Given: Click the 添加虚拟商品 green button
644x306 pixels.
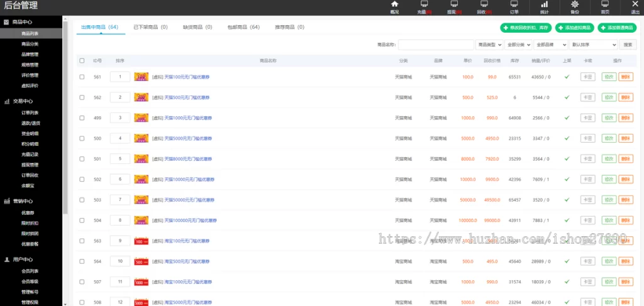Looking at the screenshot, I should pyautogui.click(x=574, y=28).
